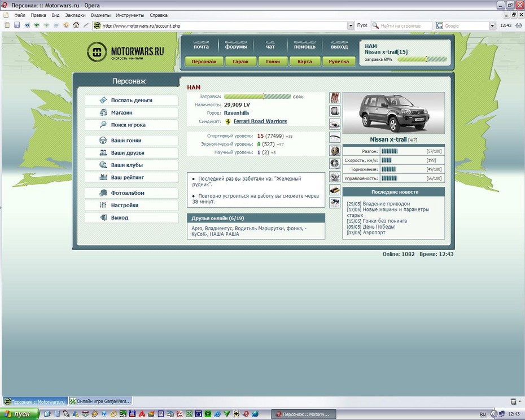Reload the page with the orange refresh icon
525x420 pixels.
click(66, 25)
